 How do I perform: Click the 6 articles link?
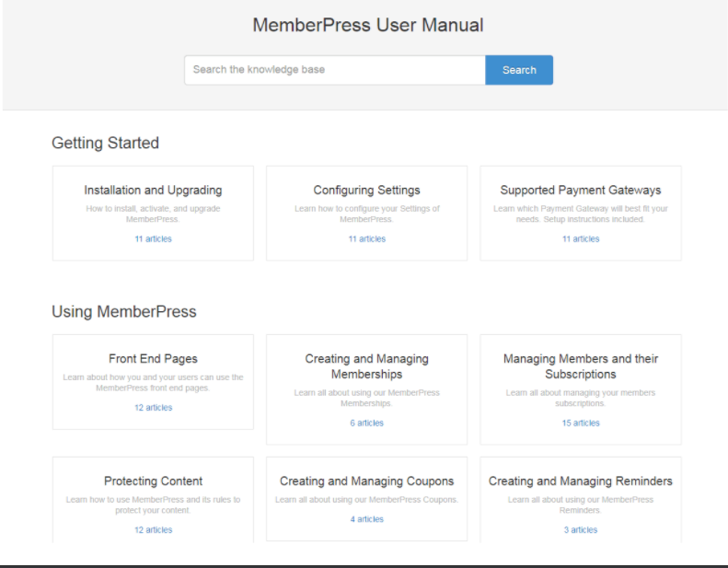367,423
